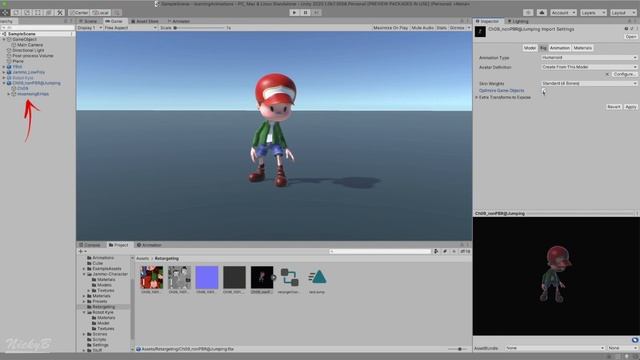Select the Animation import tab

click(x=560, y=48)
